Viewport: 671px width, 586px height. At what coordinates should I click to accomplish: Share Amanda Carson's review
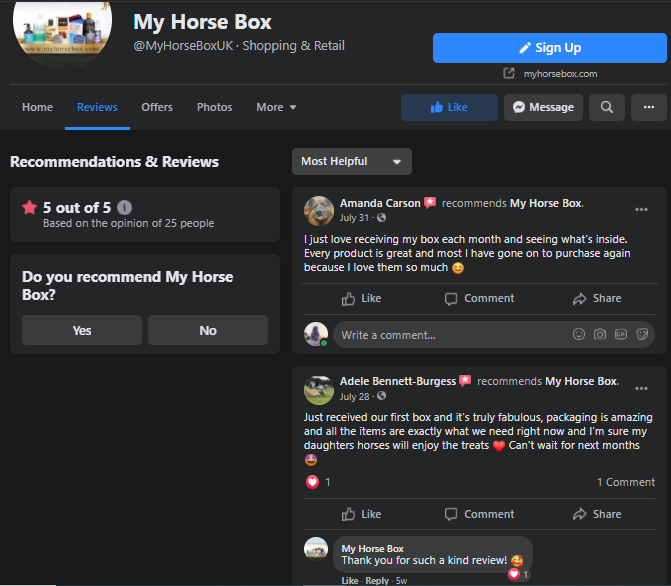[597, 298]
